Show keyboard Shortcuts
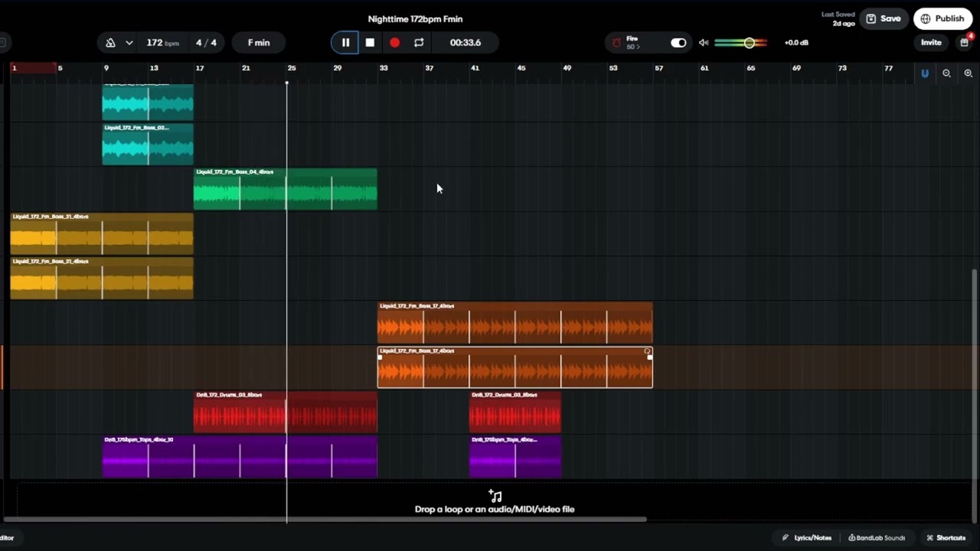The width and height of the screenshot is (980, 551). coord(946,538)
